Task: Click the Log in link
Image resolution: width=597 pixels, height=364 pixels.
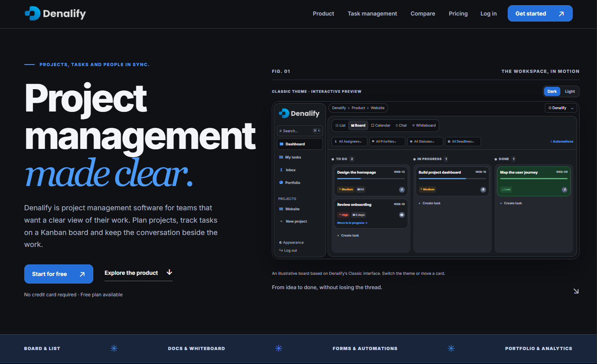Action: tap(489, 14)
